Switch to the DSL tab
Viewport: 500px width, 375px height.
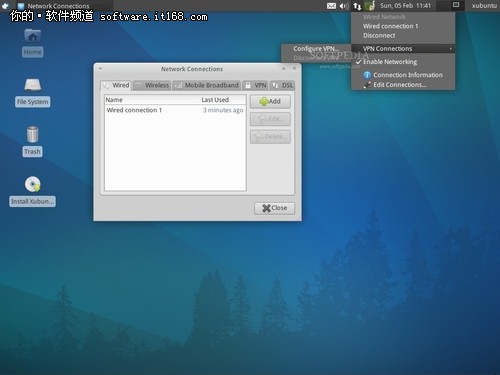[282, 85]
